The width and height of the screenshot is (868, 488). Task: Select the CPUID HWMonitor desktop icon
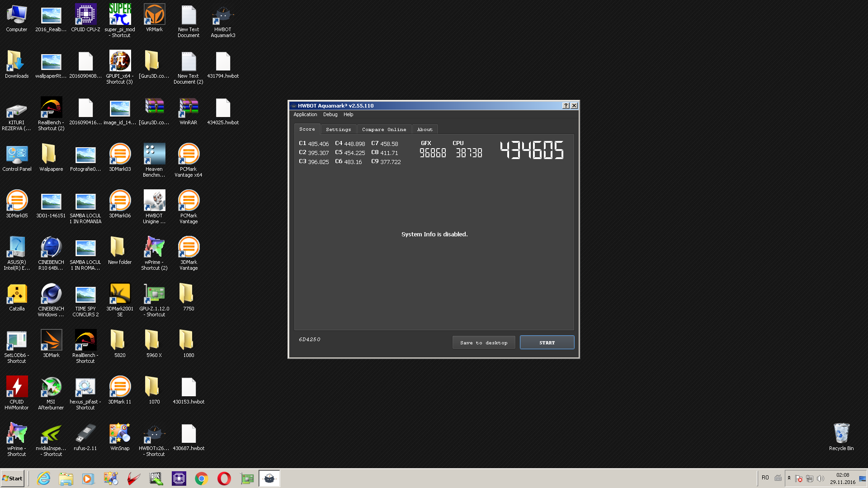click(x=17, y=393)
